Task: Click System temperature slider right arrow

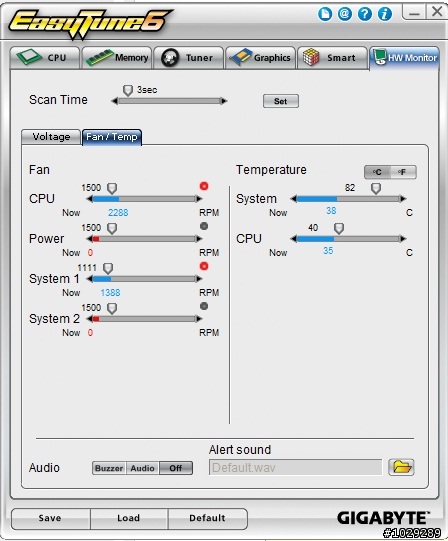Action: (403, 199)
